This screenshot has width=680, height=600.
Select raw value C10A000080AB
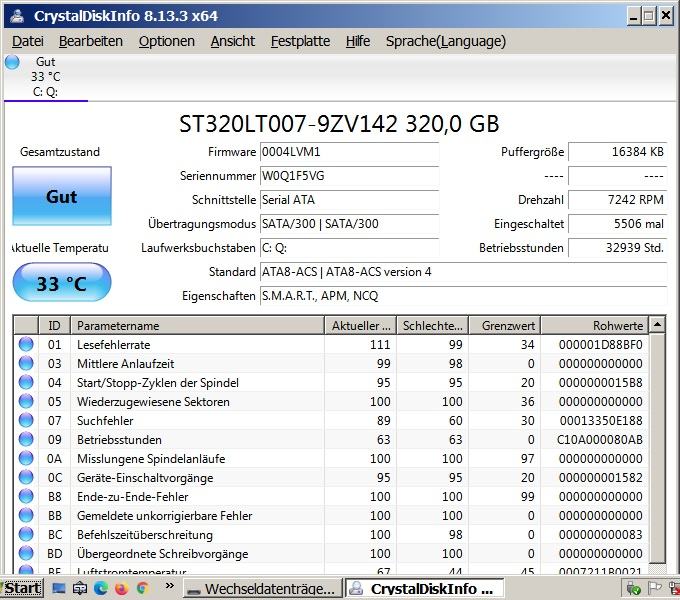tap(600, 440)
